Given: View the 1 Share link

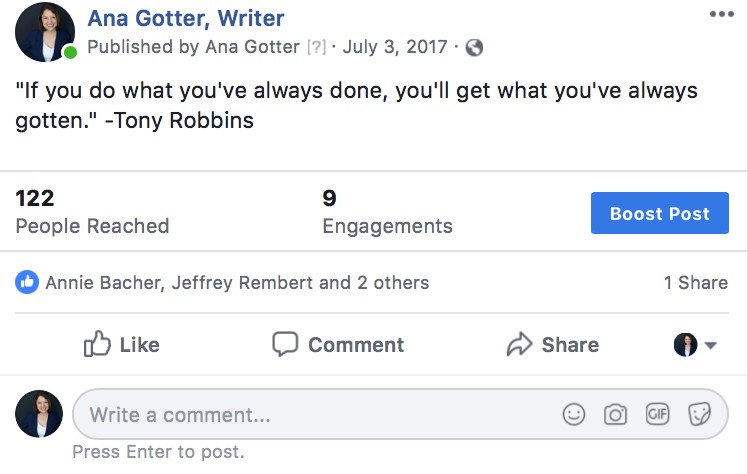Looking at the screenshot, I should (695, 283).
